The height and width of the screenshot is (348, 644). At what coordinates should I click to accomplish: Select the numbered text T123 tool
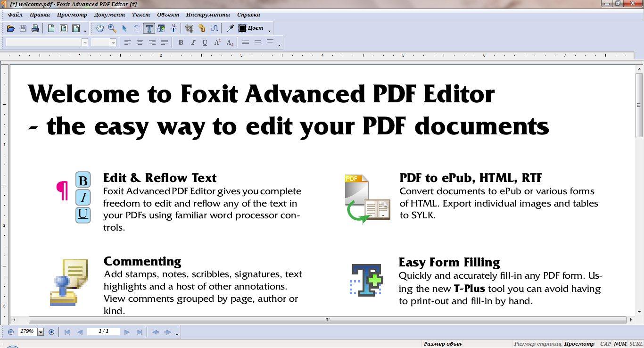(x=174, y=28)
